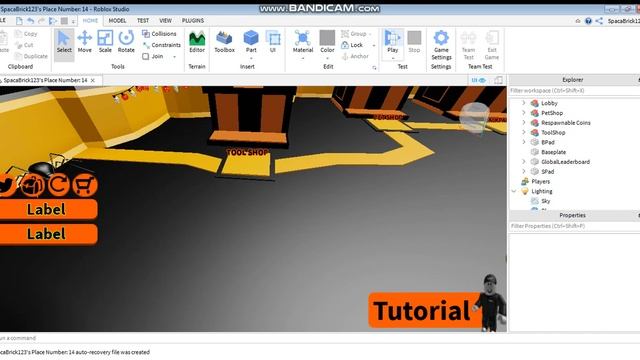Open Game Settings
640x360 pixels.
441,45
